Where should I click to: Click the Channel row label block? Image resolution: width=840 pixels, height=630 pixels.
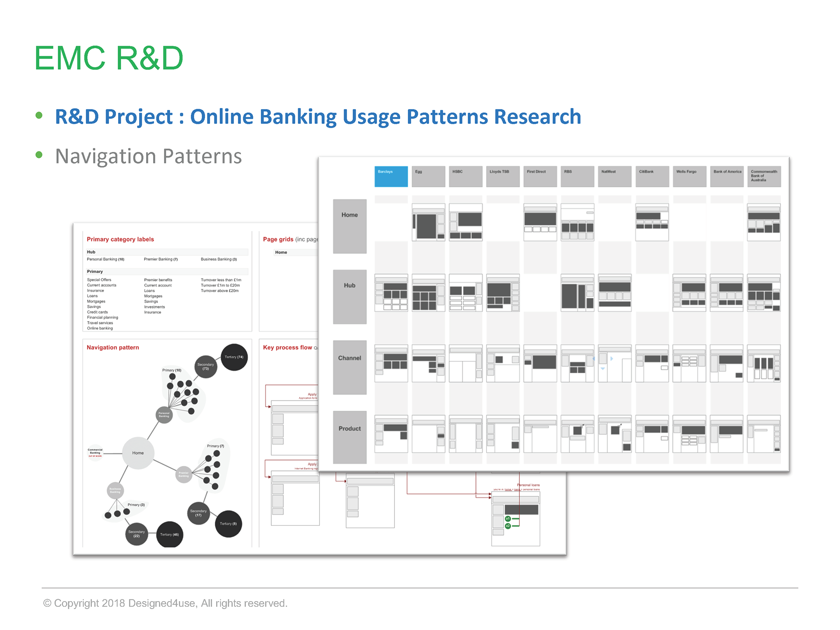350,367
